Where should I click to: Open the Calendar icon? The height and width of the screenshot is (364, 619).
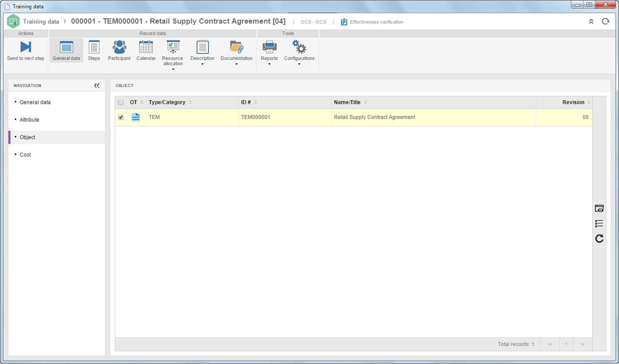click(x=146, y=47)
